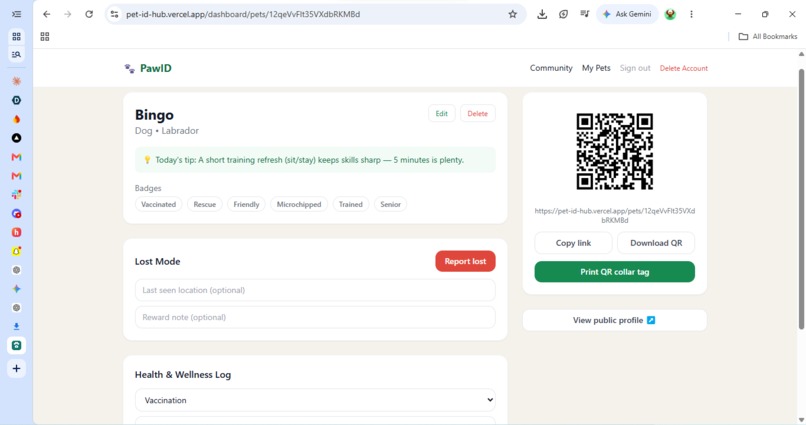
Task: Open the tab search icon in sidebar
Action: 16,54
